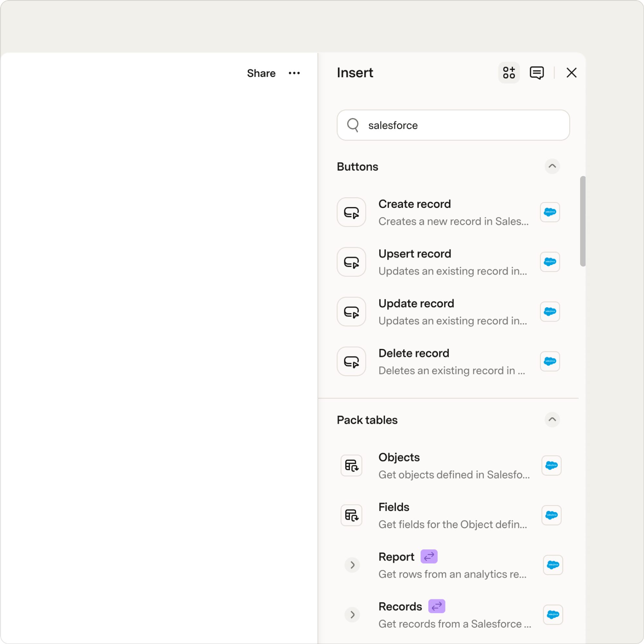Viewport: 644px width, 644px height.
Task: Select the Objects title
Action: 399,457
